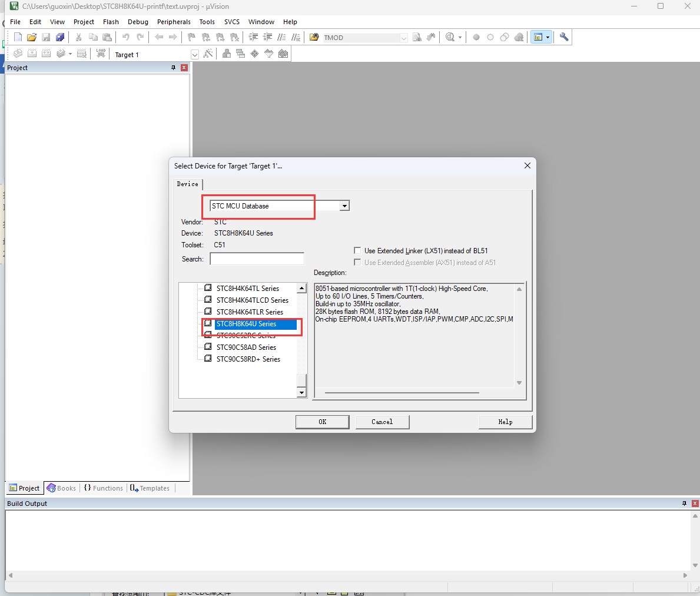Open STC MCU Database dropdown

[x=344, y=206]
